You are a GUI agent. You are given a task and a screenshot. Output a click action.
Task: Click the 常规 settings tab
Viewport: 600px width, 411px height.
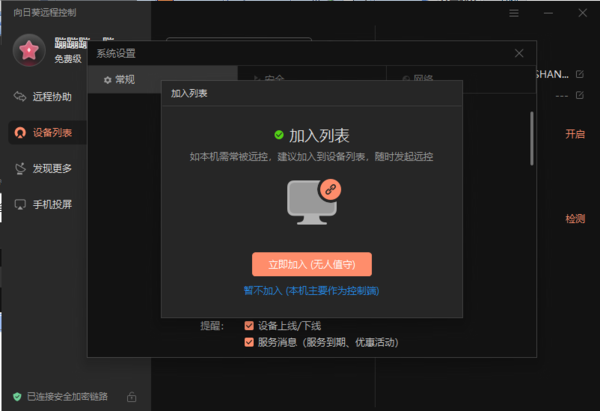click(x=119, y=79)
